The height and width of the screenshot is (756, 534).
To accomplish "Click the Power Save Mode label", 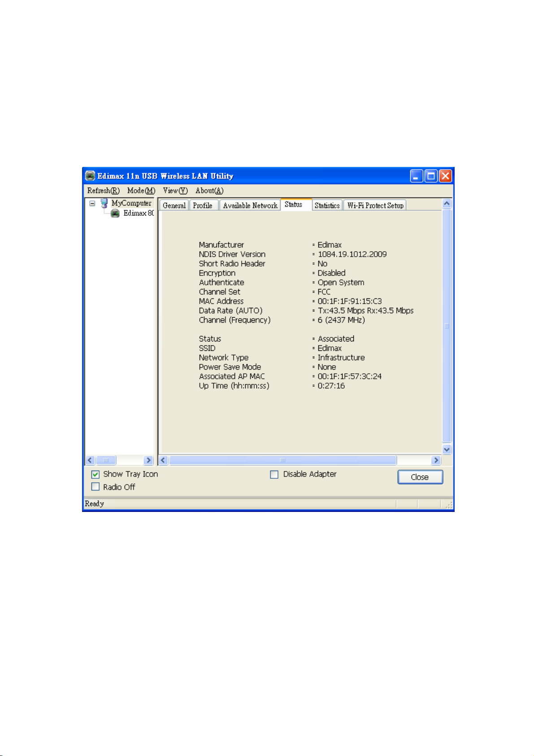I will coord(230,367).
